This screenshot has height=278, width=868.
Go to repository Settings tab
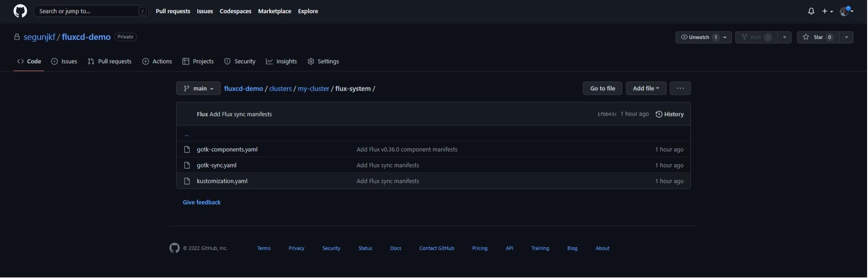coord(323,61)
